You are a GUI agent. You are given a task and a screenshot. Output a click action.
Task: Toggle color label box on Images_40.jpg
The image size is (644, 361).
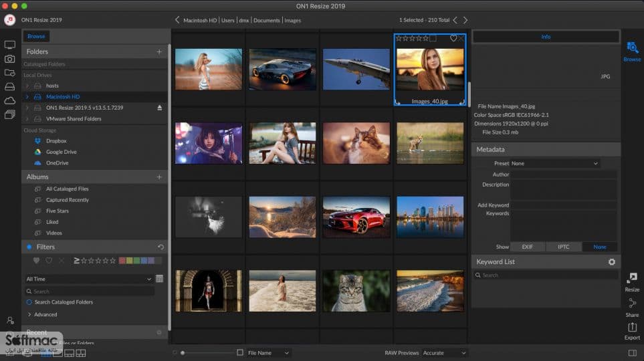[x=433, y=38]
